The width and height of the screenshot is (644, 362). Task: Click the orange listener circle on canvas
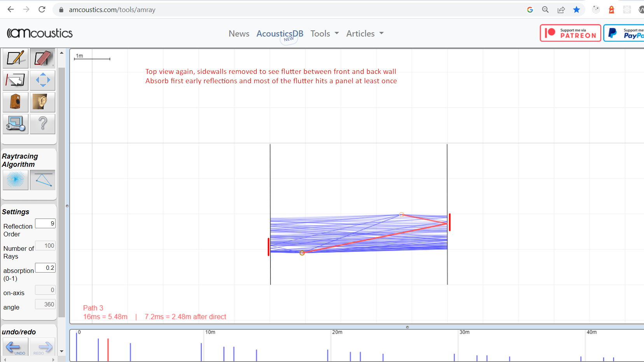[402, 215]
